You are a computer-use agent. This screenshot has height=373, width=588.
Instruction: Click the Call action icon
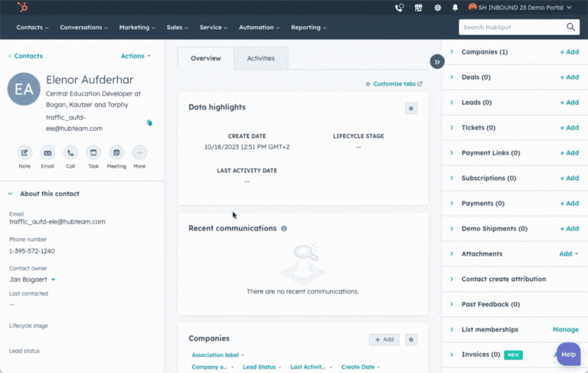70,152
